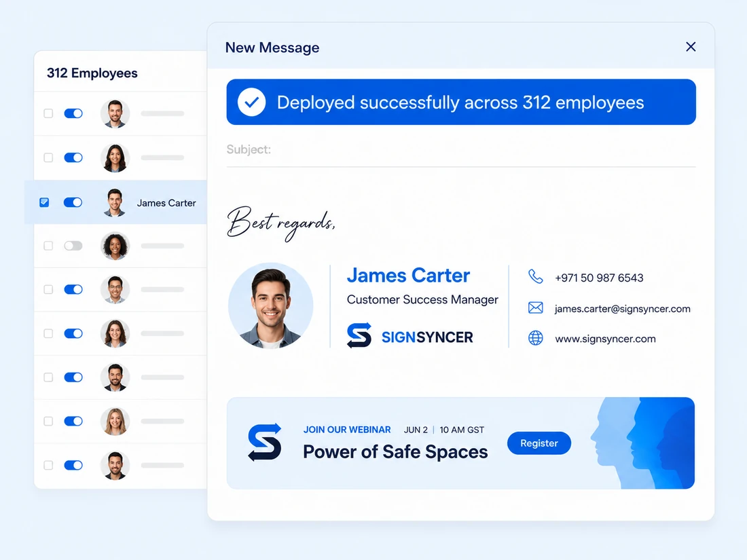
Task: Click the avatar in the first employee row
Action: tap(115, 114)
